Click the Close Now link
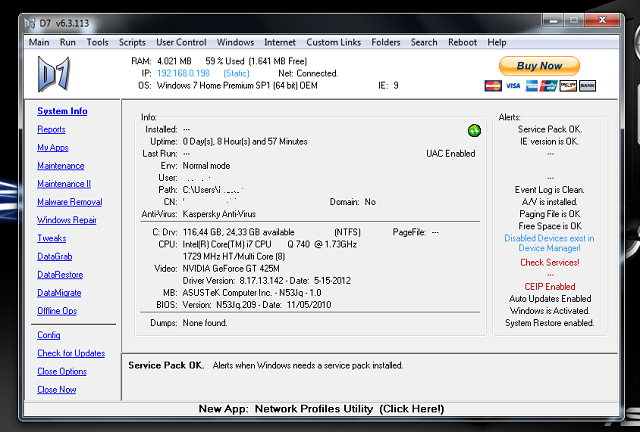Viewport: 640px width, 432px height. pos(56,390)
